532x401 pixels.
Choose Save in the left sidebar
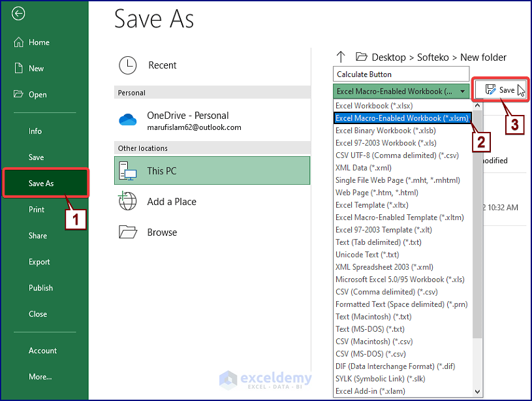(36, 157)
